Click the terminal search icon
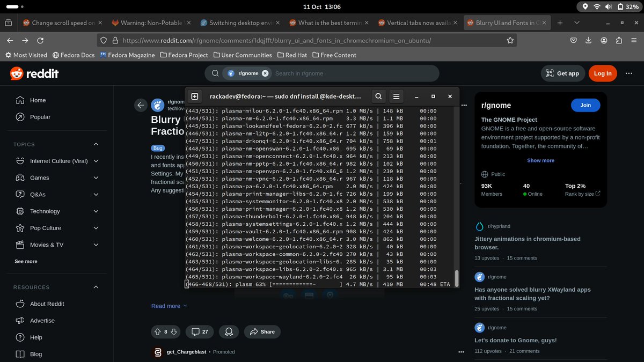Viewport: 644px width, 362px height. point(378,97)
